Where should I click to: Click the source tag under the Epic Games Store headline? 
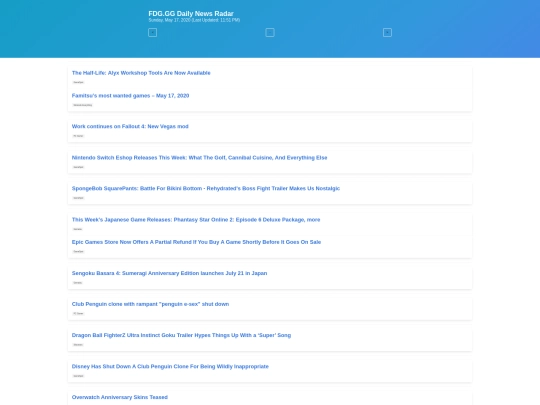click(79, 251)
